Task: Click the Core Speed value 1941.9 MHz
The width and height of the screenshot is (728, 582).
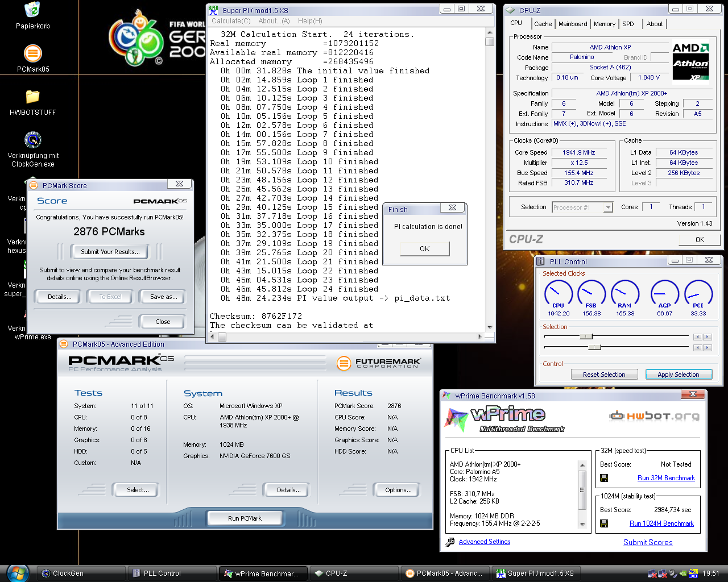Action: (579, 152)
